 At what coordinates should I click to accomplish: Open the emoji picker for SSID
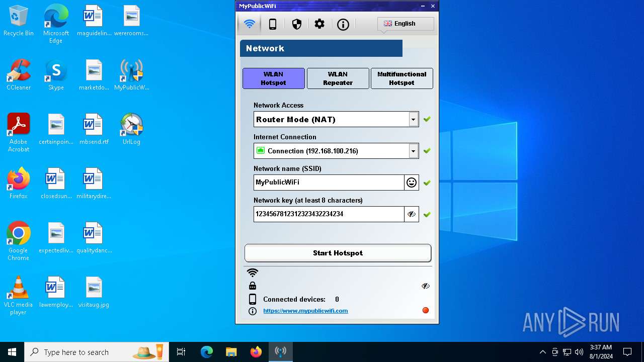coord(412,183)
